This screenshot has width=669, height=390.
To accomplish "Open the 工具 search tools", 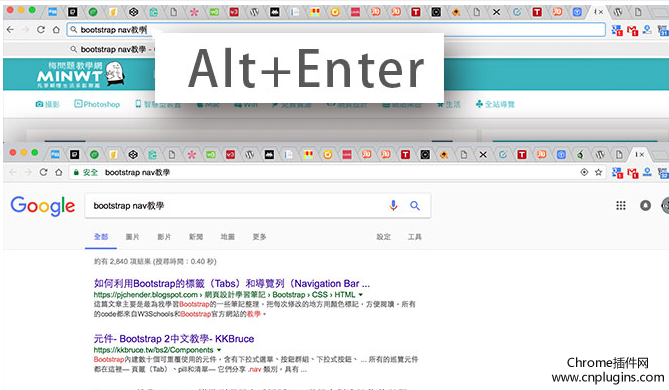I will pos(415,237).
